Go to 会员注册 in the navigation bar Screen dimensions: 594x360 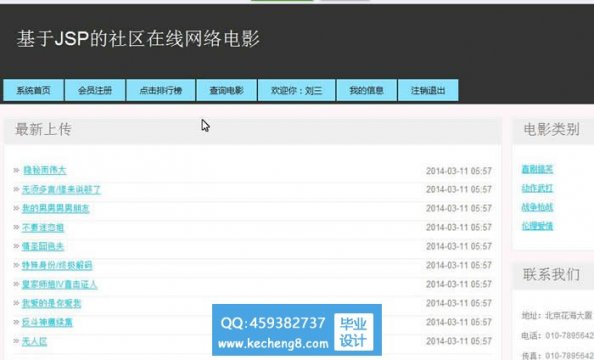tap(95, 90)
